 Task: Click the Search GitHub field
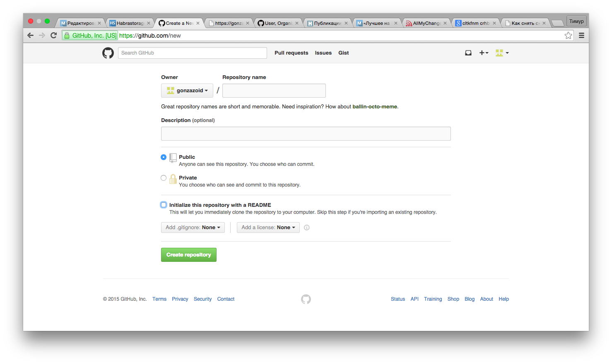pyautogui.click(x=192, y=53)
